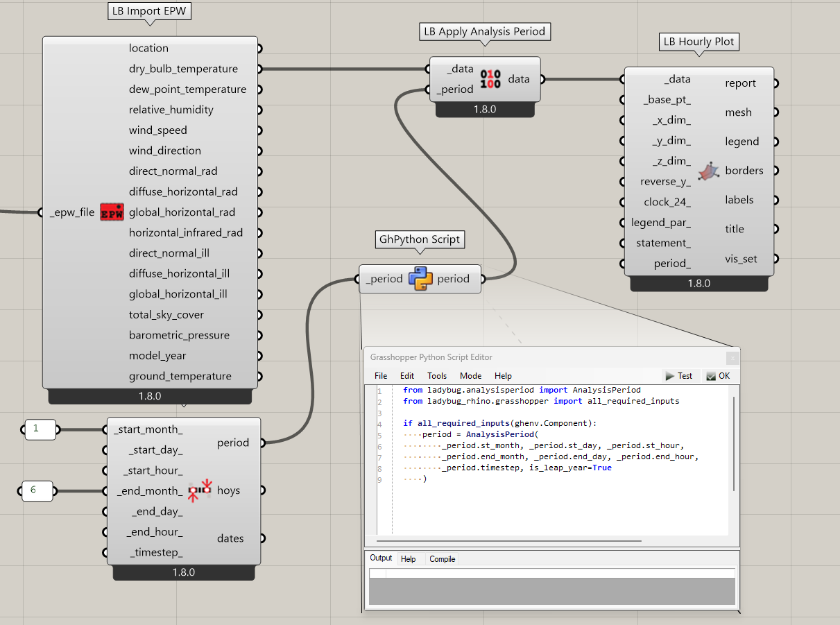Image resolution: width=840 pixels, height=625 pixels.
Task: Click the vertical scrollbar of code editor
Action: click(734, 444)
